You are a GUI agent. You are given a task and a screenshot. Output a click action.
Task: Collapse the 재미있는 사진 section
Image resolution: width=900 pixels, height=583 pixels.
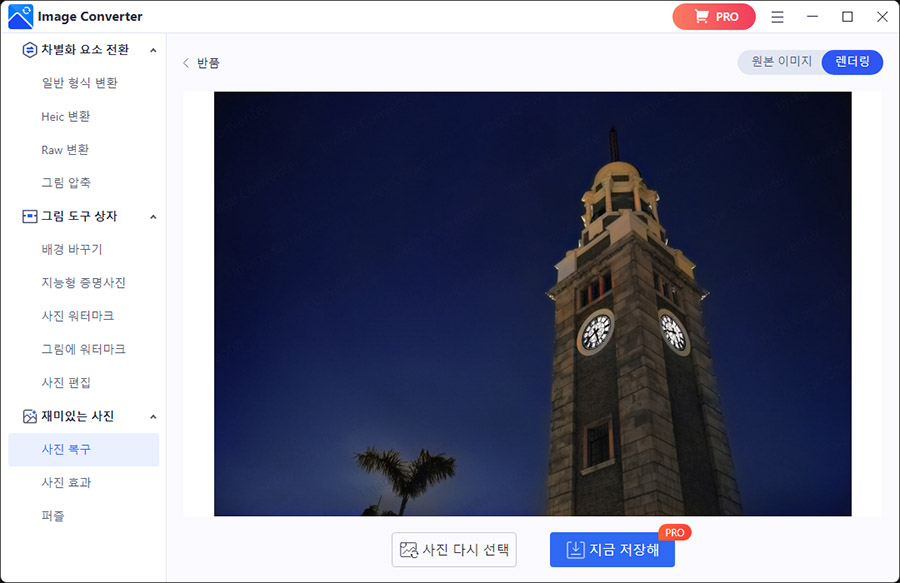(x=153, y=416)
